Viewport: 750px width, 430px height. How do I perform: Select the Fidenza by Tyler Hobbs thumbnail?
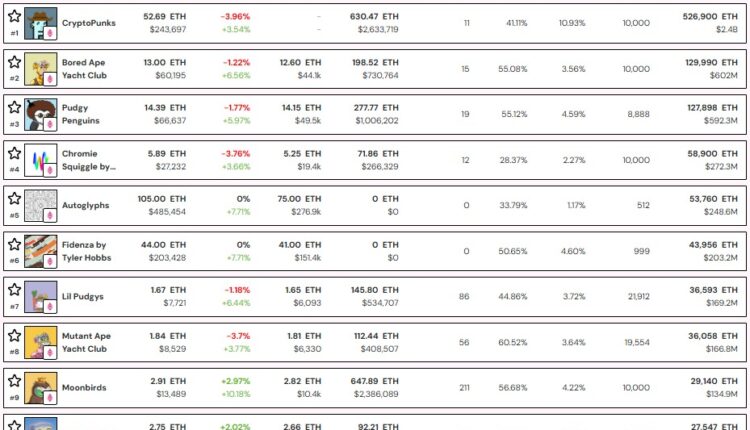pos(39,250)
